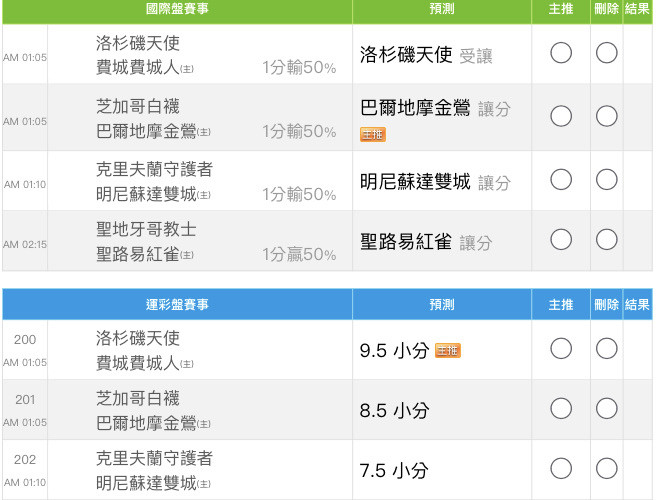Click orange 主推 badge beside 9.5 小分
The height and width of the screenshot is (500, 659).
448,350
